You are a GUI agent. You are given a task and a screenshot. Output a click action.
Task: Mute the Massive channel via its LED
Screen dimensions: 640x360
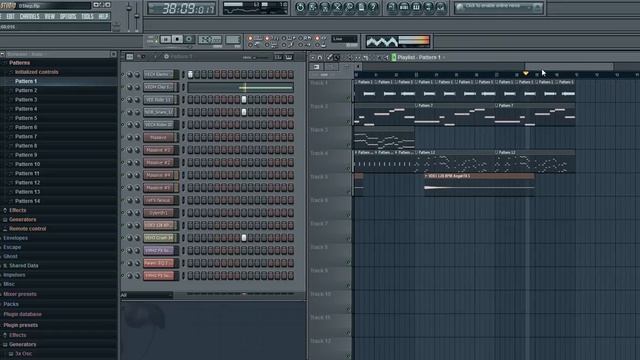point(122,138)
